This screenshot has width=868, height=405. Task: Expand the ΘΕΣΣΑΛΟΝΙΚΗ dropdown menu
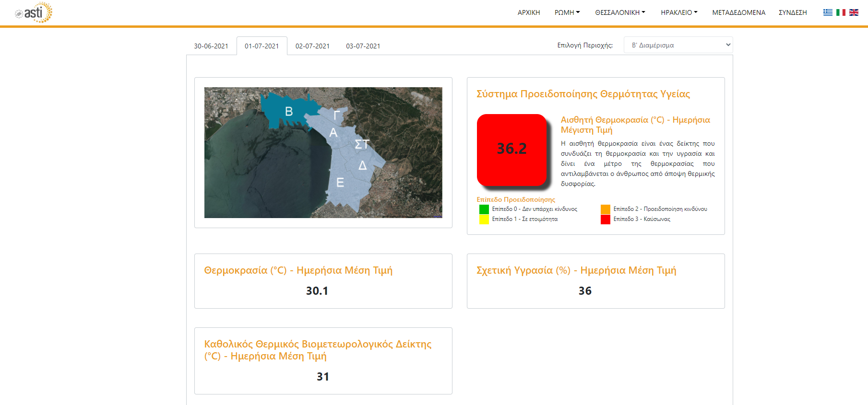tap(620, 12)
